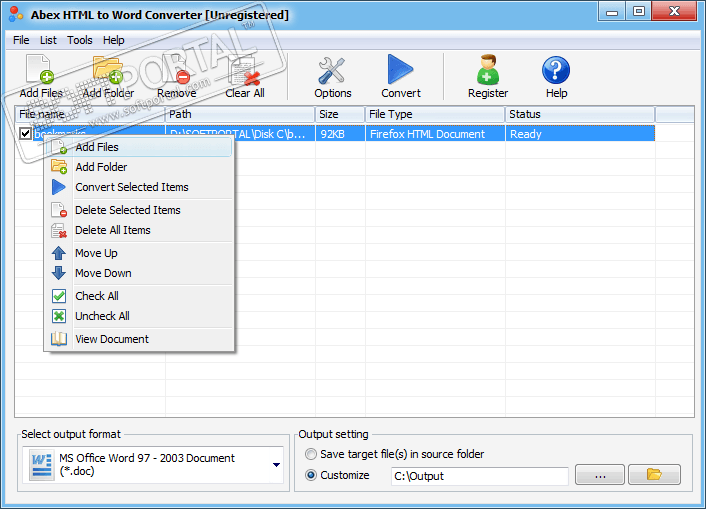Viewport: 706px width, 509px height.
Task: Select the Customize output radio button
Action: [x=311, y=475]
